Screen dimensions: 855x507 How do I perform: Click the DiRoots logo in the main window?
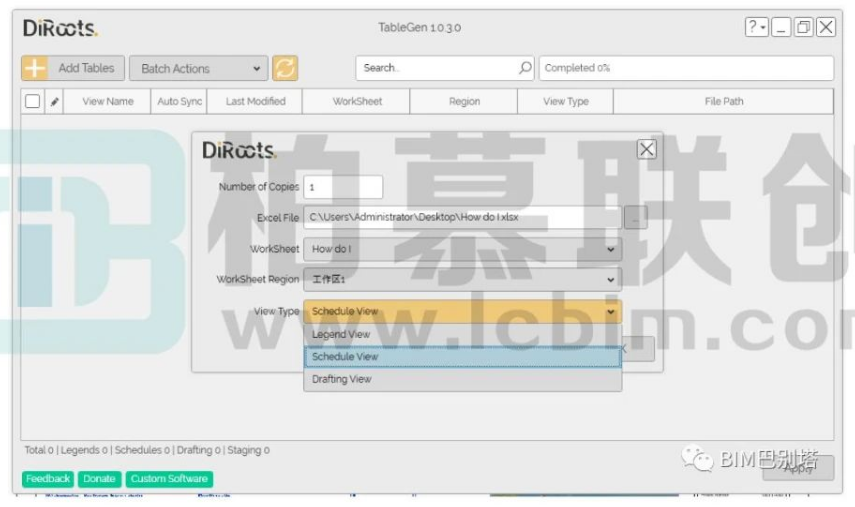[x=60, y=28]
